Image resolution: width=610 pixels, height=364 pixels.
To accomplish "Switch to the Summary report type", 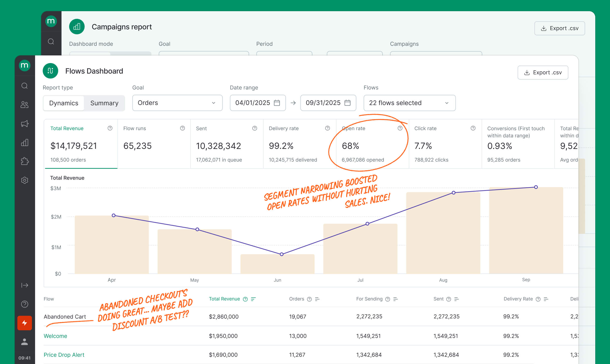I will coord(104,103).
